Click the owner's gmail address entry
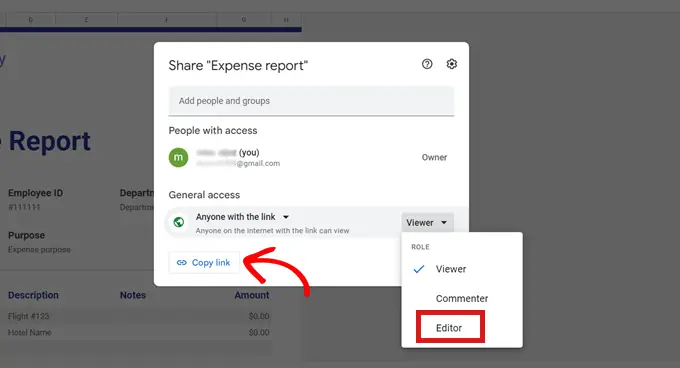 click(x=238, y=163)
